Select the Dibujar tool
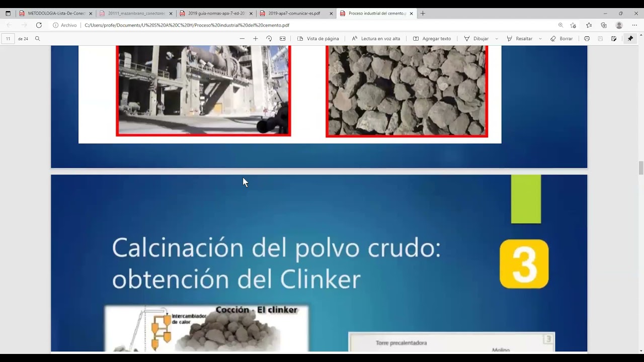This screenshot has height=362, width=644. [476, 39]
